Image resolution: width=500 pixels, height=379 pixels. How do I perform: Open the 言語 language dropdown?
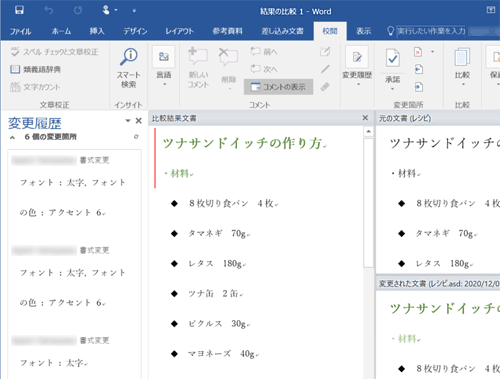click(x=164, y=67)
